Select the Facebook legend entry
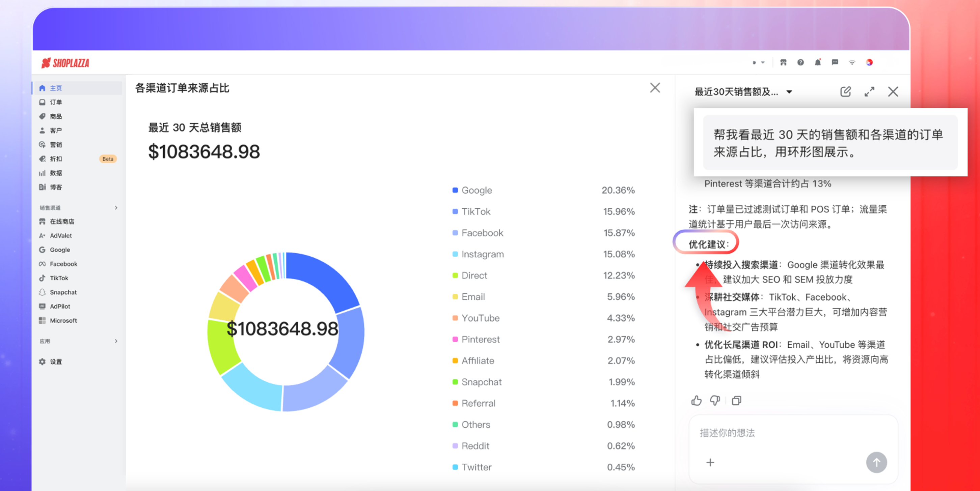The height and width of the screenshot is (491, 980). click(544, 233)
